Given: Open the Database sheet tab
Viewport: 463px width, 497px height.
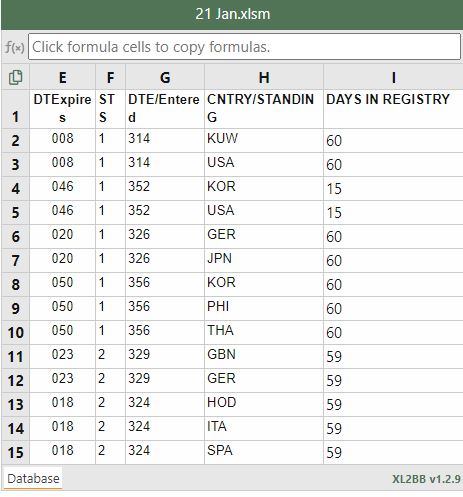Looking at the screenshot, I should coord(33,478).
